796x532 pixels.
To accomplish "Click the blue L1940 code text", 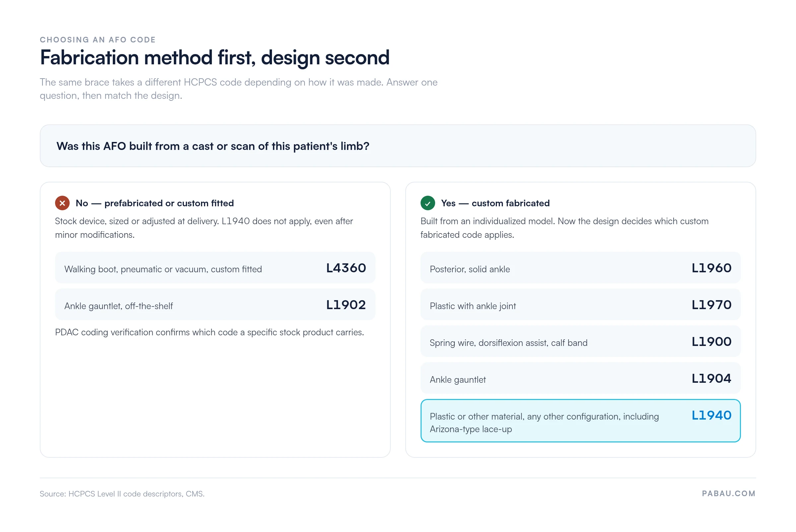I will [x=711, y=416].
